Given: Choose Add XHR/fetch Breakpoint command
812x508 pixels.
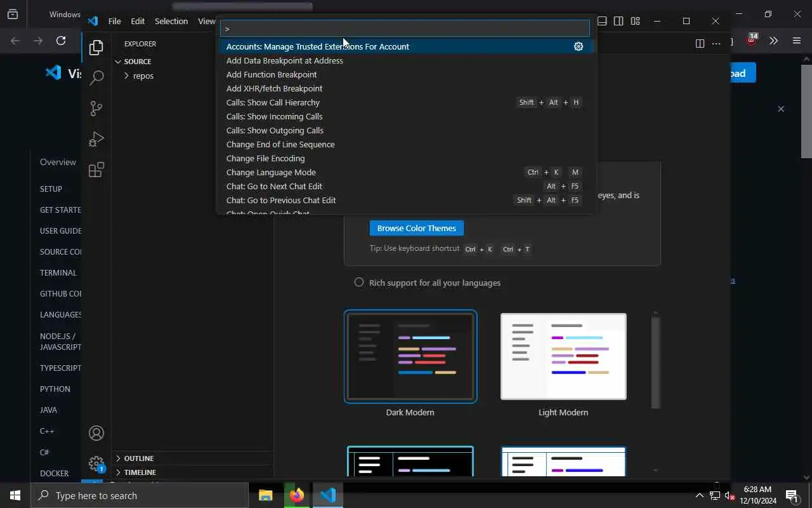Looking at the screenshot, I should [x=405, y=88].
